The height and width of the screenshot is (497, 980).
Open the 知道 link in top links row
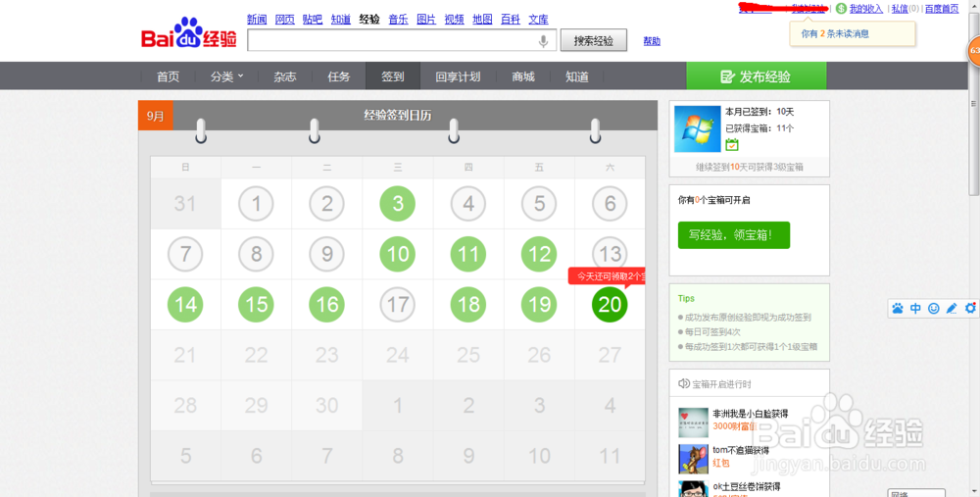click(341, 20)
